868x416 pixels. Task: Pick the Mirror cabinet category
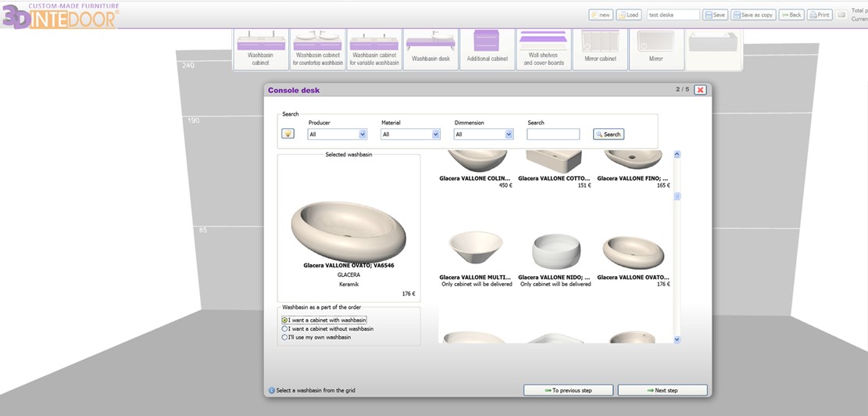point(600,48)
